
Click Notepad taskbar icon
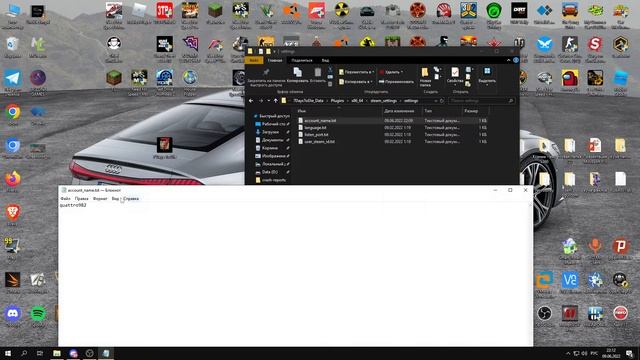click(106, 353)
